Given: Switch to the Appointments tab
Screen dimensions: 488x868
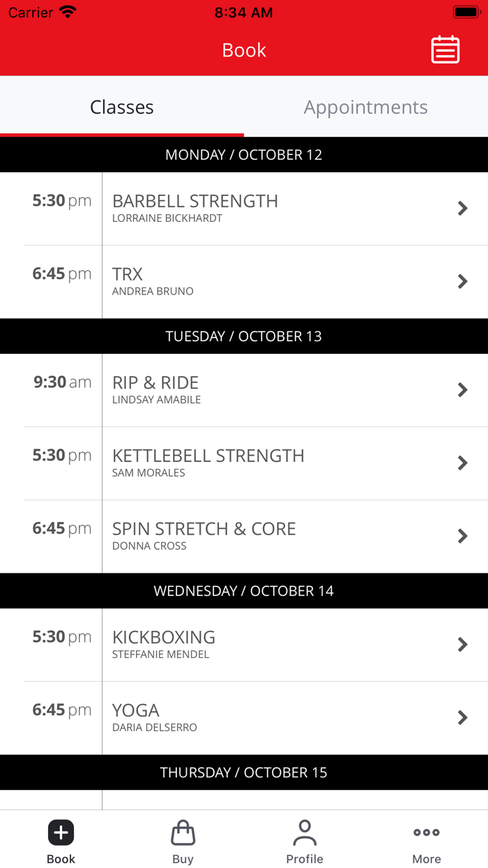Looking at the screenshot, I should point(365,107).
